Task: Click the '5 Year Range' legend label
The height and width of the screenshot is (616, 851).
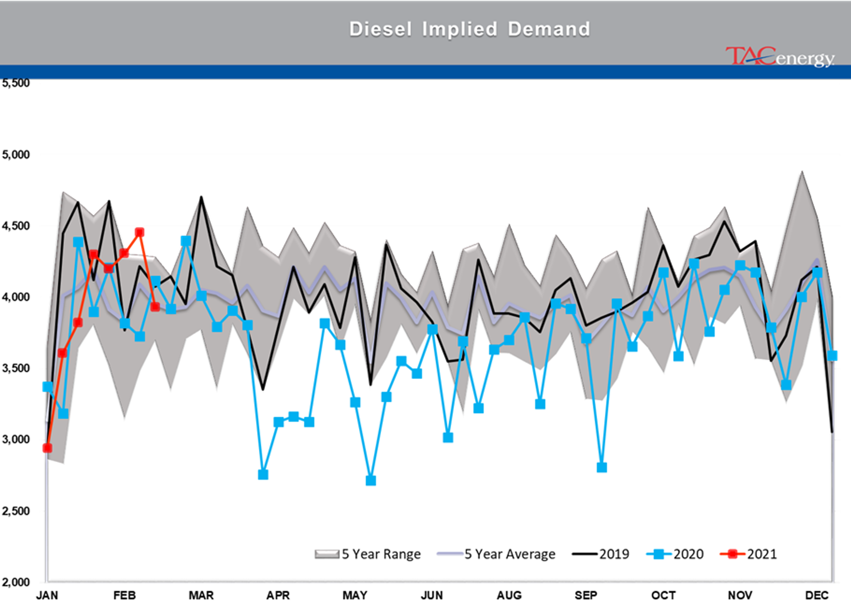Action: (x=381, y=554)
